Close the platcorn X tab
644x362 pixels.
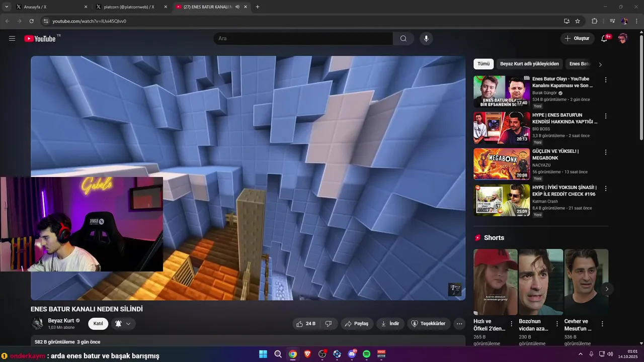[x=166, y=7]
